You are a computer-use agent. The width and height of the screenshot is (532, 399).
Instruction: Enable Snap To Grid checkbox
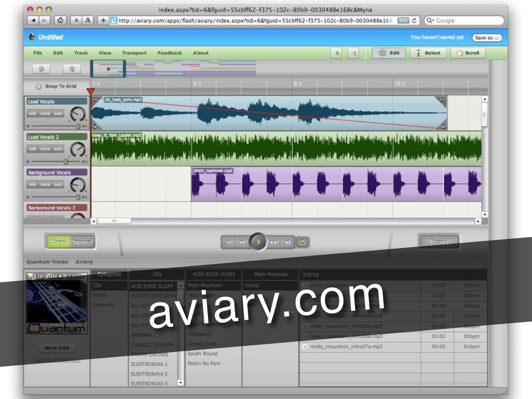pos(39,86)
